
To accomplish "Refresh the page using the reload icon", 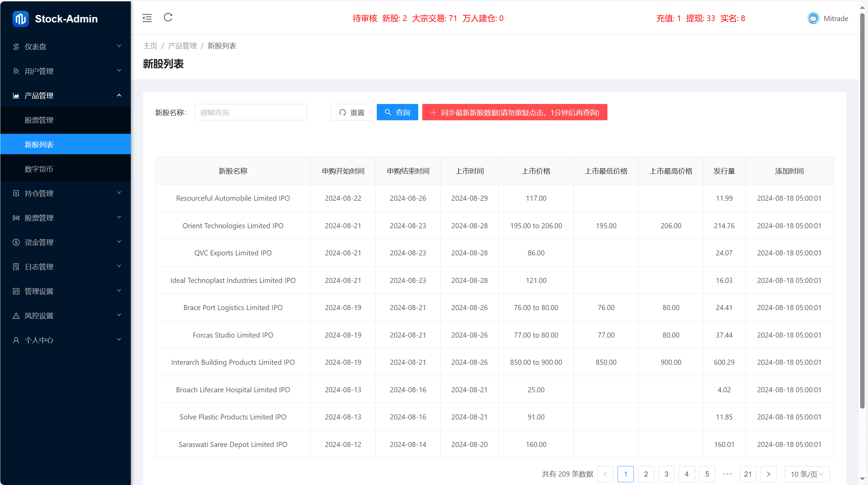I will [167, 18].
